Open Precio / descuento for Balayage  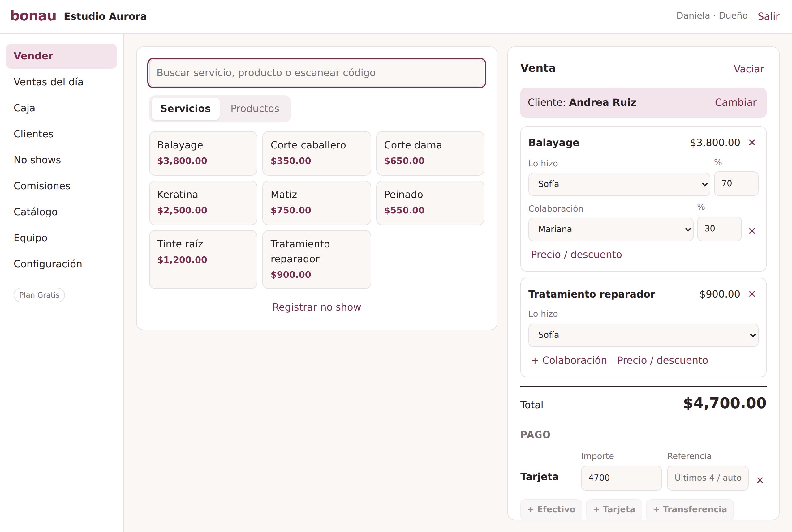[x=576, y=255]
